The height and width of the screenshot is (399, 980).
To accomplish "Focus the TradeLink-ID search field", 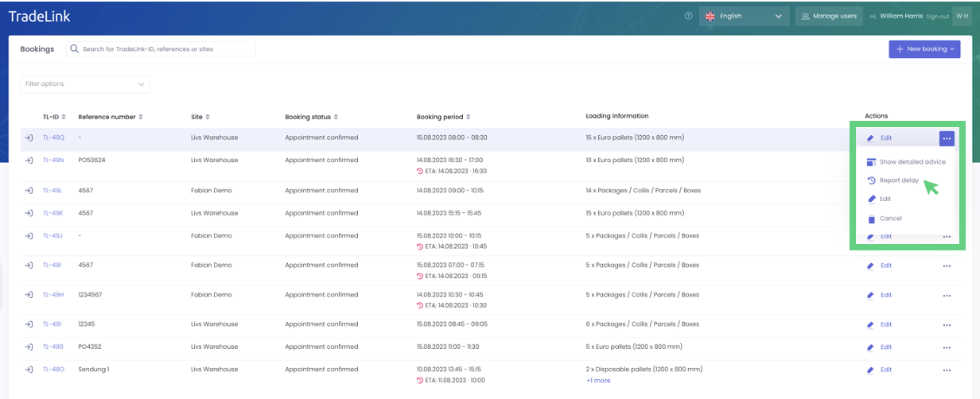I will click(x=167, y=49).
